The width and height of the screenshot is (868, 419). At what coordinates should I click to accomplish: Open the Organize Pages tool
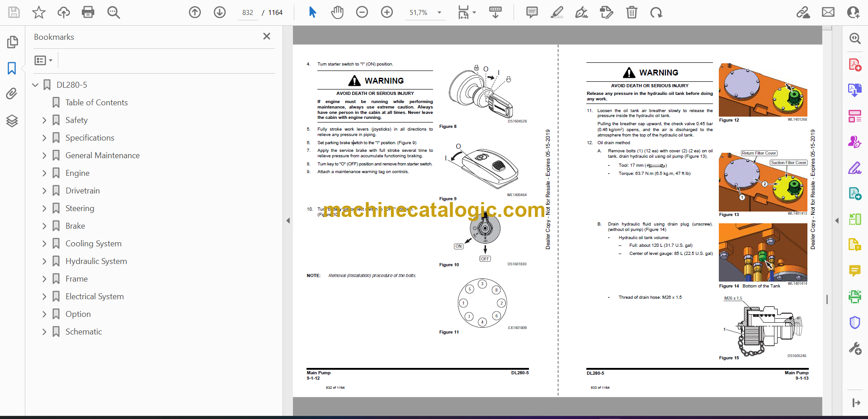coord(855,116)
